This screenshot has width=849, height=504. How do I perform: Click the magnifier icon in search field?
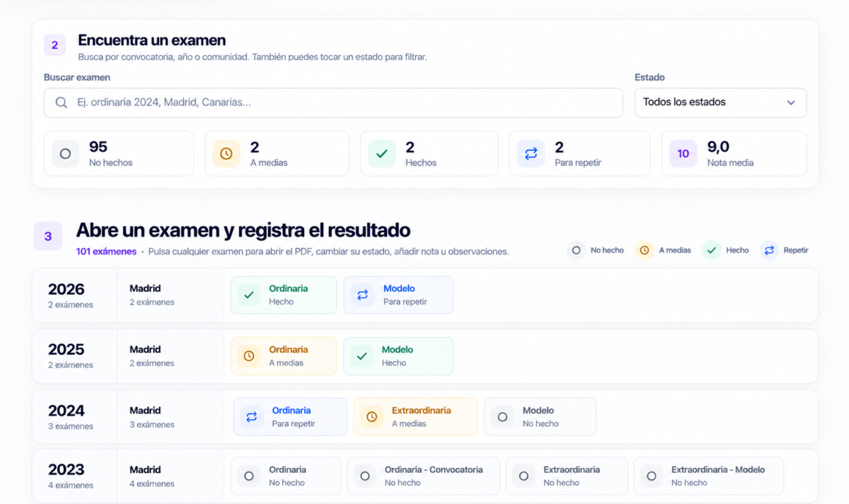tap(62, 102)
